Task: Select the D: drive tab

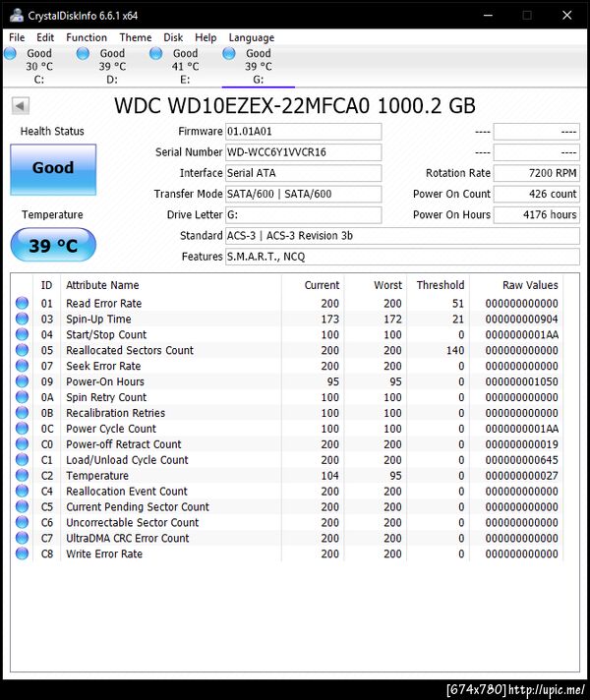Action: 112,66
